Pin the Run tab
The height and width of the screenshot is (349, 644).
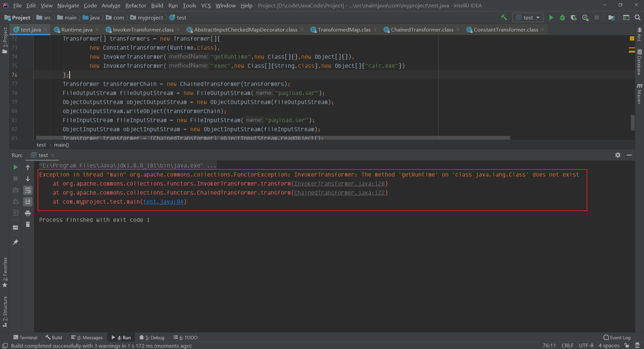[15, 242]
